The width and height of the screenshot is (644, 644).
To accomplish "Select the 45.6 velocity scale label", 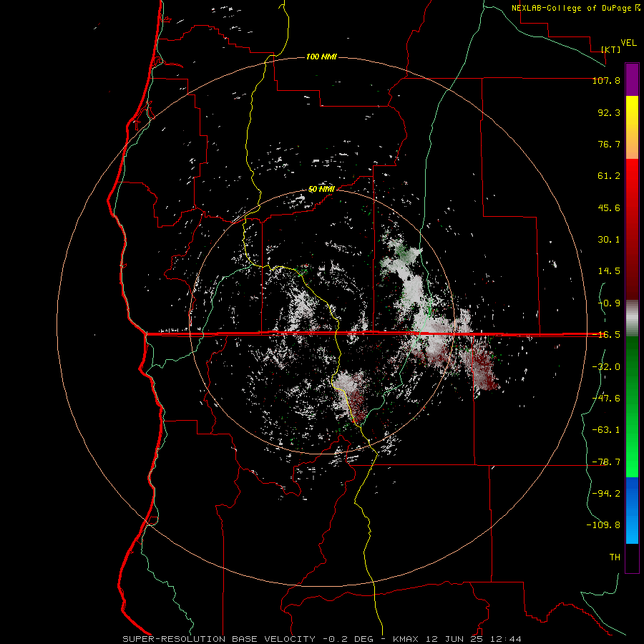I will click(x=609, y=208).
